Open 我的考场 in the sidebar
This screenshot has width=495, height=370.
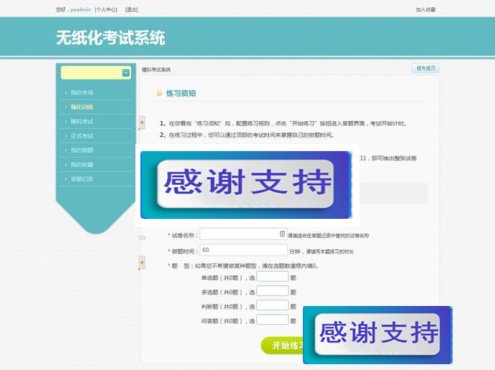coord(82,92)
